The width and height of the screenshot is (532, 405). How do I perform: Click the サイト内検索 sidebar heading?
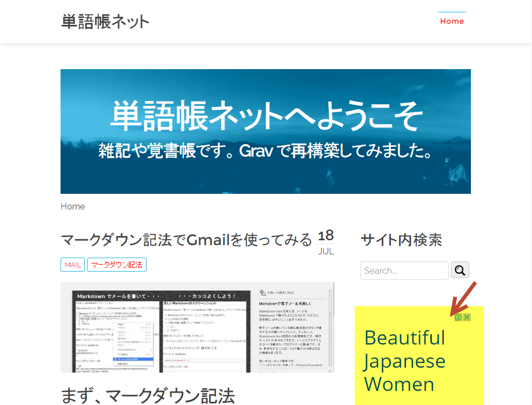click(x=401, y=240)
